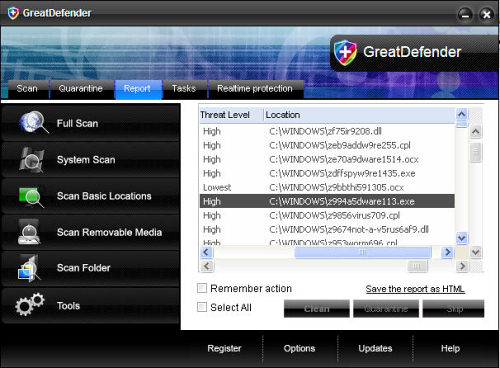Open the Save the report as HTML link
Screen dimensions: 500x368
pos(415,289)
